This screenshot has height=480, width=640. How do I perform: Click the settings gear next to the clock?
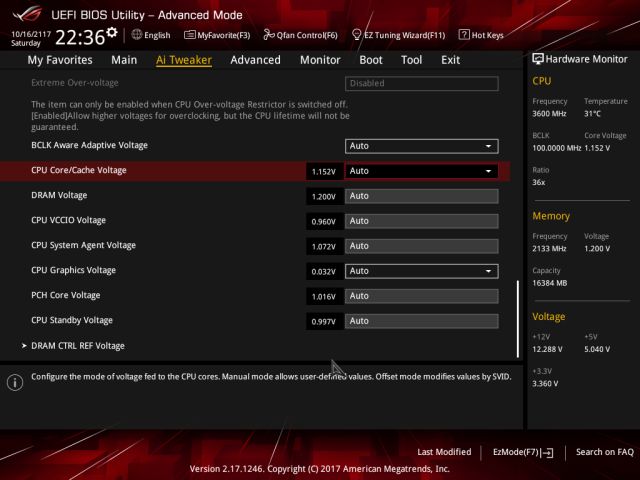tap(112, 33)
